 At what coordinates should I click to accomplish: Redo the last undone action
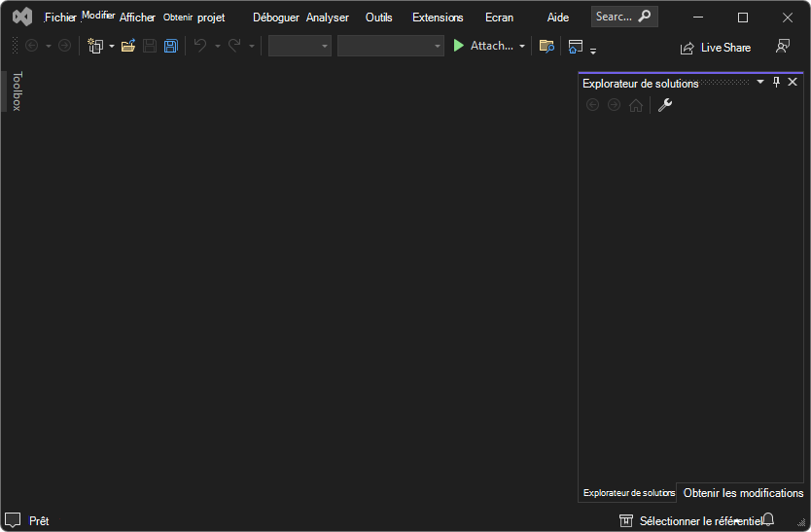click(234, 46)
